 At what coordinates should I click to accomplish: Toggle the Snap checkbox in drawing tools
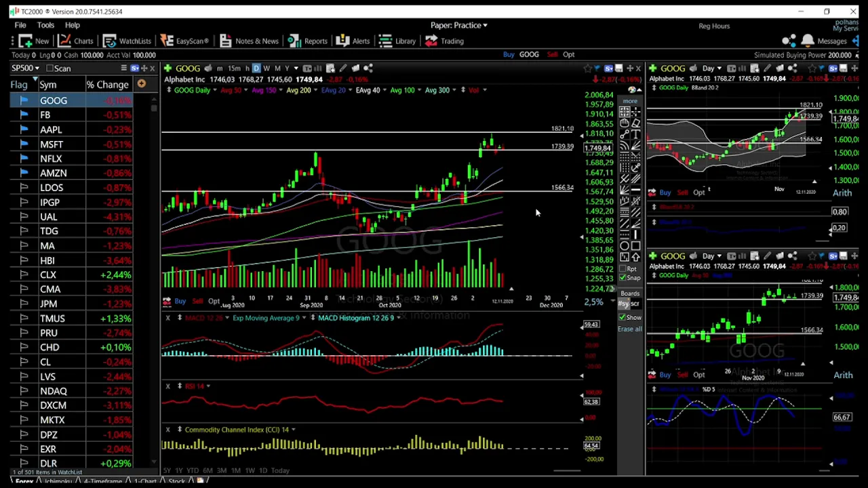(623, 278)
